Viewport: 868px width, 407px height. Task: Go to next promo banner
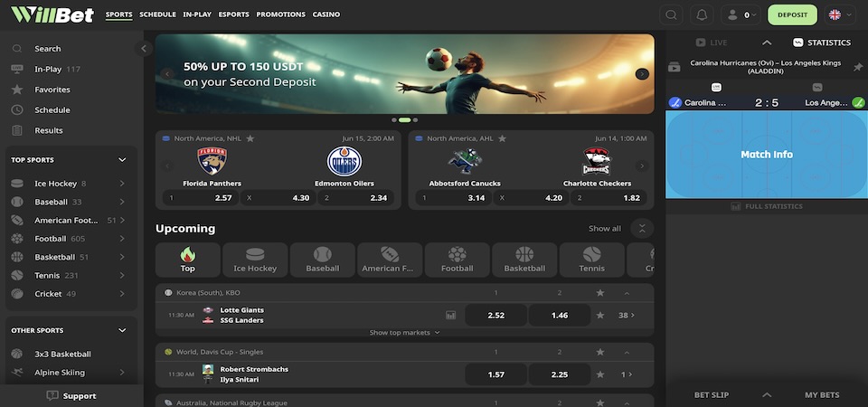pos(642,73)
